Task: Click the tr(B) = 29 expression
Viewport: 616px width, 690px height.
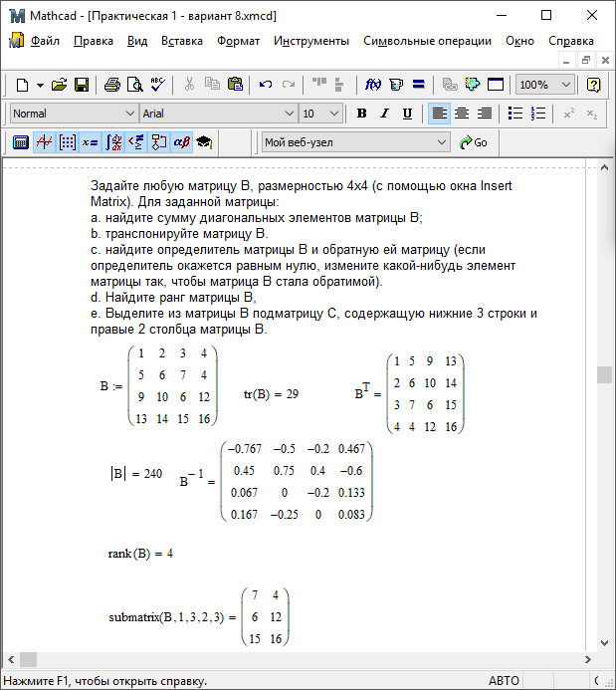Action: [x=271, y=394]
